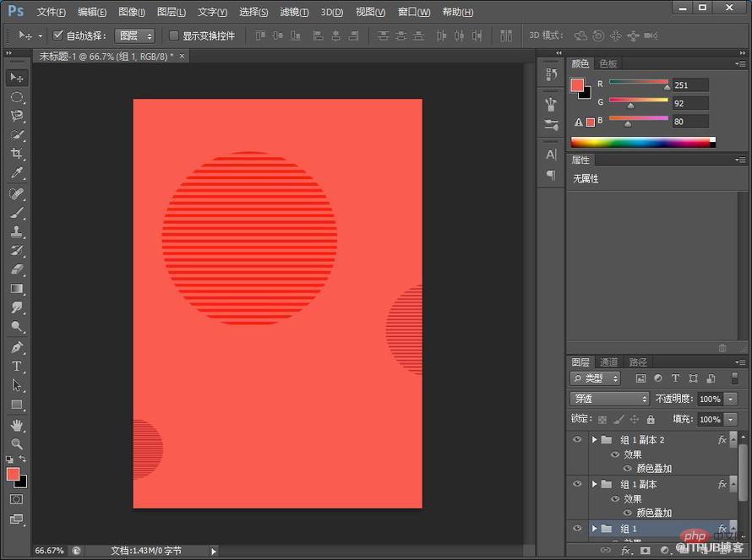Select the Pen tool
Viewport: 752px width, 560px height.
coord(17,347)
